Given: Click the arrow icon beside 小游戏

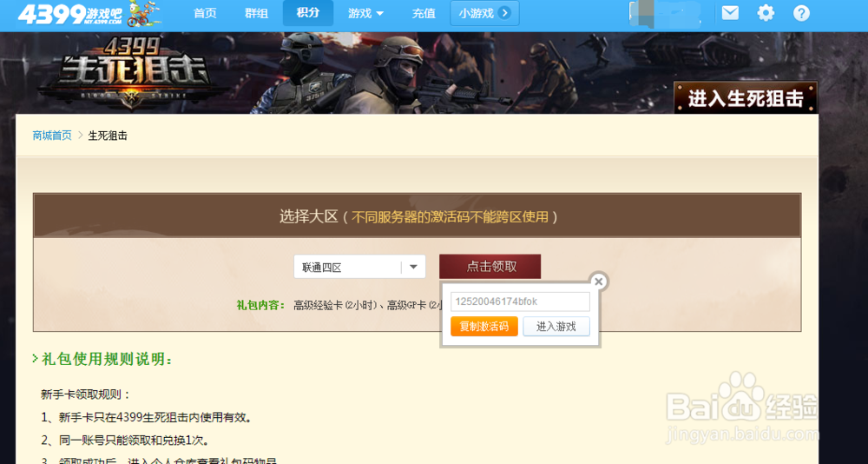Looking at the screenshot, I should (504, 13).
